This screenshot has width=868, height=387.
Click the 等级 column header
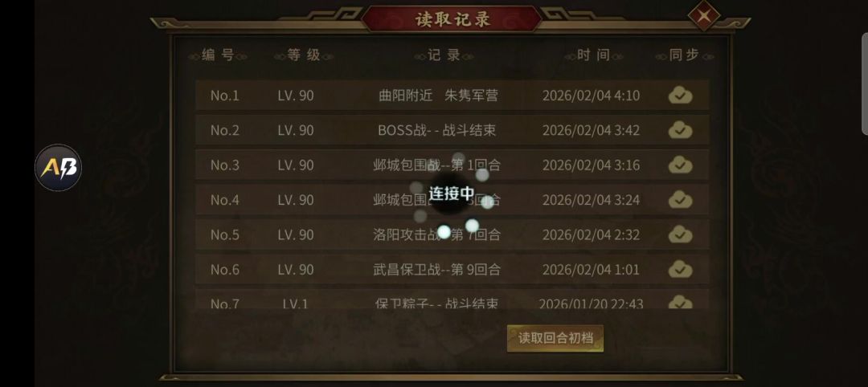click(303, 55)
